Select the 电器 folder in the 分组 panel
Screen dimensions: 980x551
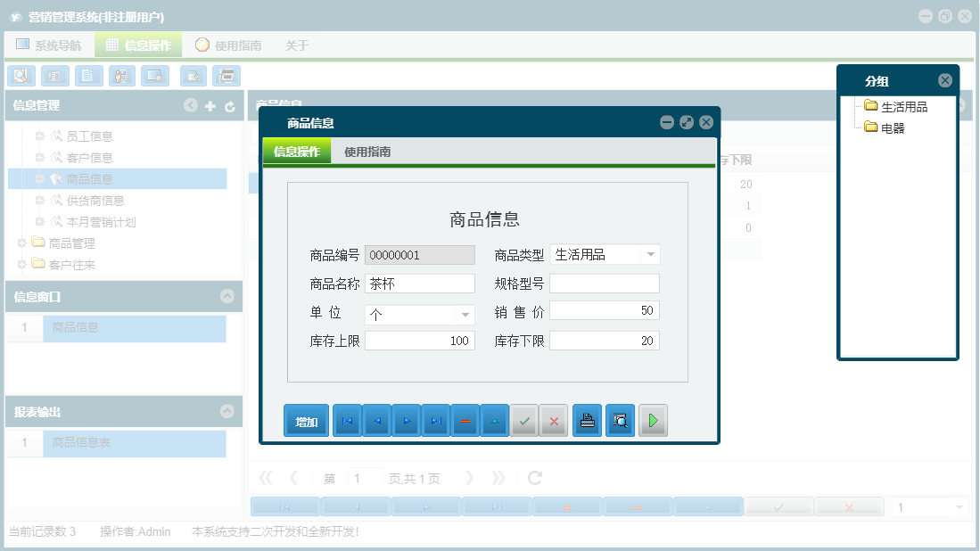[893, 127]
